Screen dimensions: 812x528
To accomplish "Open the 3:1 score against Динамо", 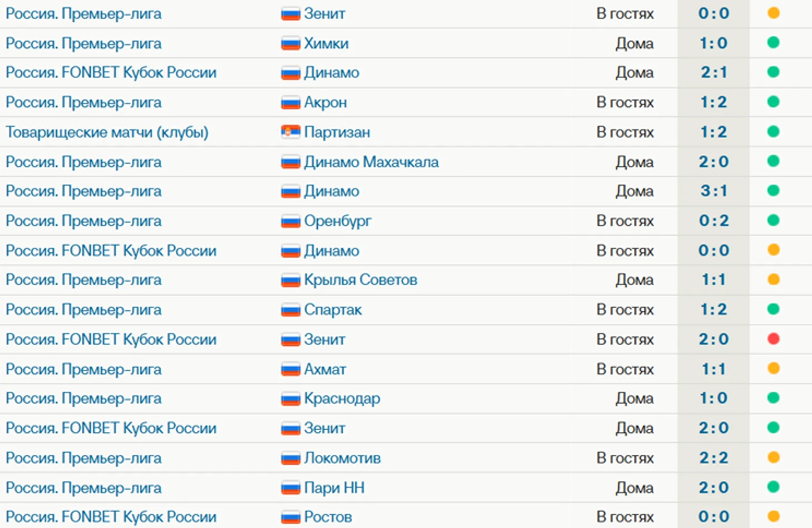I will coord(714,191).
